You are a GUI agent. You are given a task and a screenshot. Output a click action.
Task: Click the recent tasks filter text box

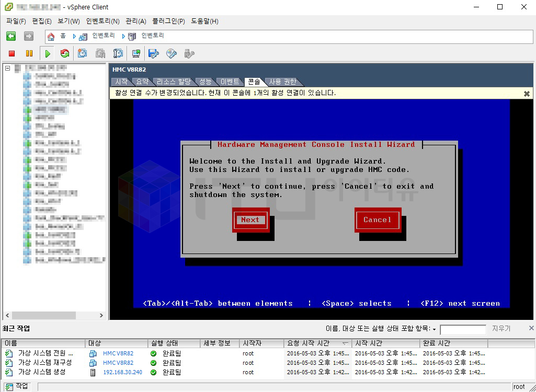click(463, 329)
